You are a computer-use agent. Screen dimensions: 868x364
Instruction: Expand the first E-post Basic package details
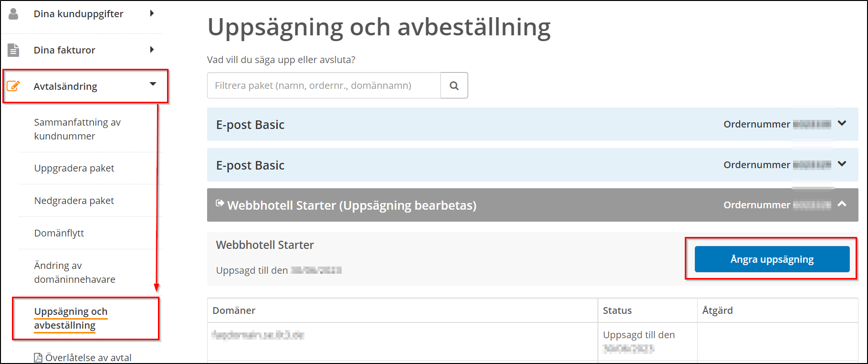coord(842,123)
